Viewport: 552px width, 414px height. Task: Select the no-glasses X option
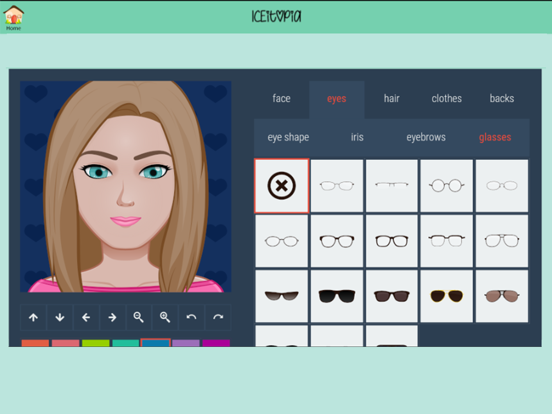[x=282, y=186]
